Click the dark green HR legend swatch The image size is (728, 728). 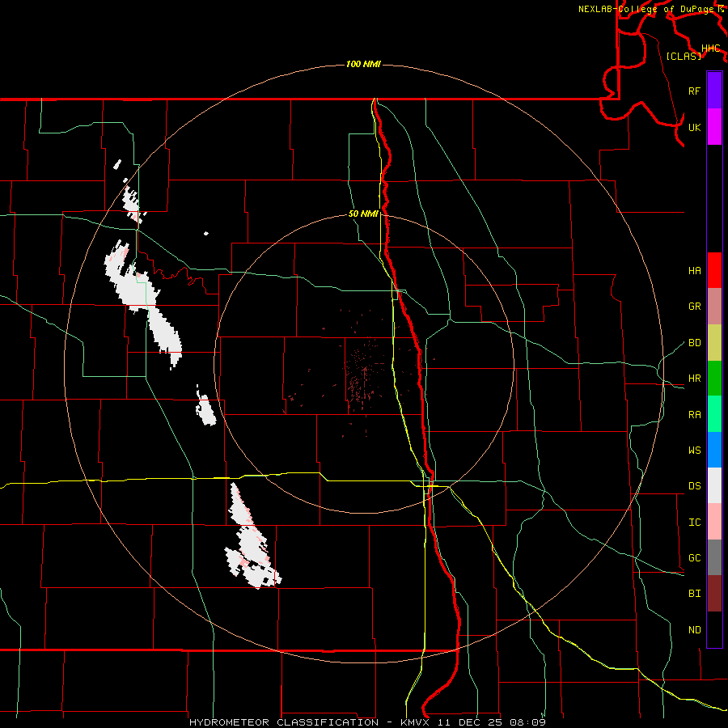click(x=714, y=379)
